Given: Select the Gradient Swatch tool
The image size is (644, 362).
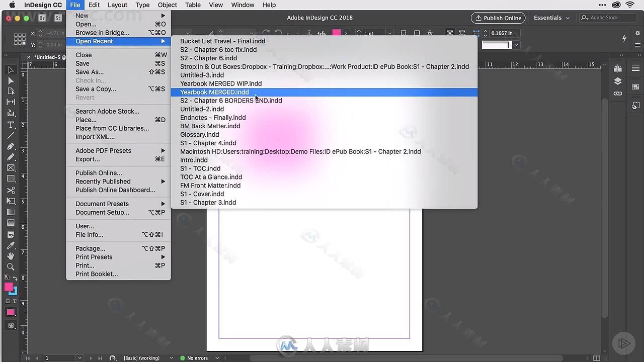Looking at the screenshot, I should coord(11,212).
